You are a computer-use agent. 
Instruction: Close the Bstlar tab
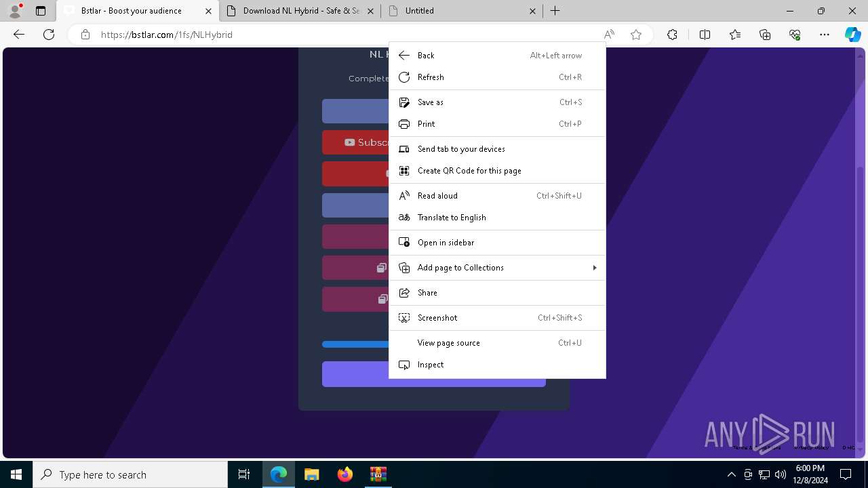208,11
